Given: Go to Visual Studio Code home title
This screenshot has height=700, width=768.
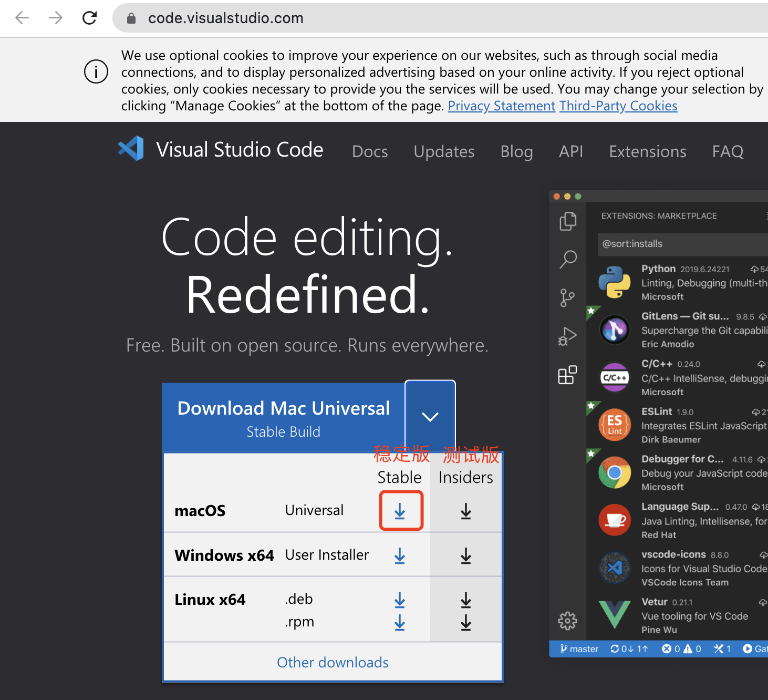Looking at the screenshot, I should click(240, 150).
